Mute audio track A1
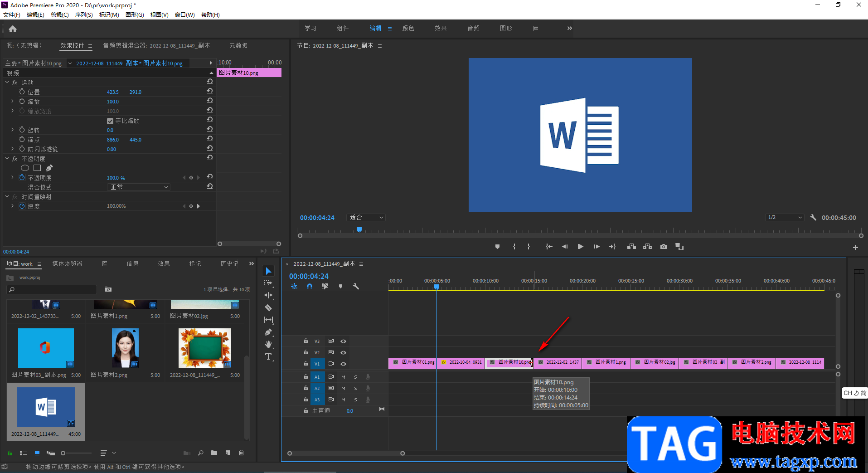 [343, 377]
